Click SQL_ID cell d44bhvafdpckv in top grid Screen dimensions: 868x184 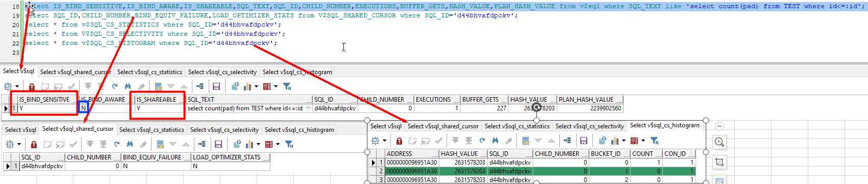pyautogui.click(x=335, y=108)
